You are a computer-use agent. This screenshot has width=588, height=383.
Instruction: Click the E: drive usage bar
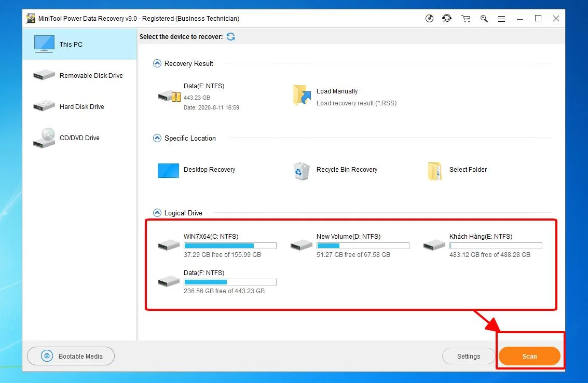click(x=496, y=245)
